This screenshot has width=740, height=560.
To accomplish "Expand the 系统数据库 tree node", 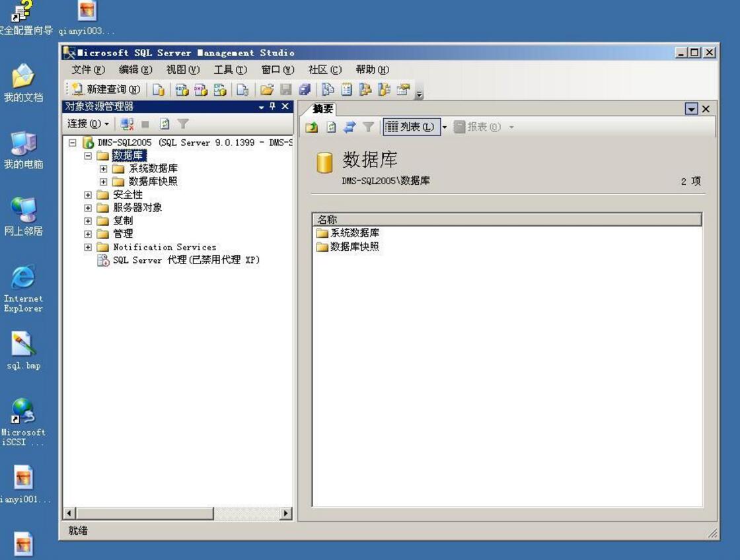I will pyautogui.click(x=103, y=169).
